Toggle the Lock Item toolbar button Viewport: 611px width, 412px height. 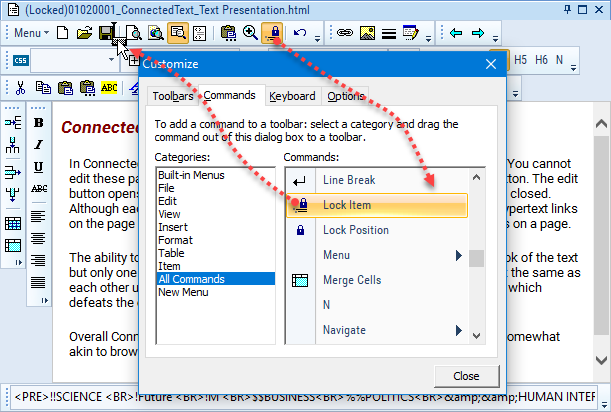[x=272, y=33]
